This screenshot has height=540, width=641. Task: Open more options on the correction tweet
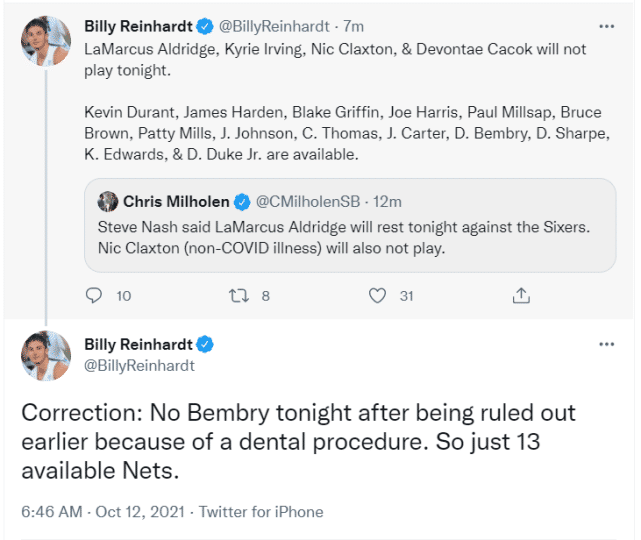[606, 344]
